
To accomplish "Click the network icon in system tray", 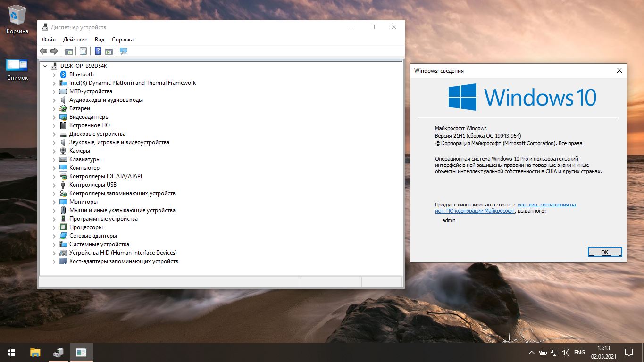I will 554,353.
